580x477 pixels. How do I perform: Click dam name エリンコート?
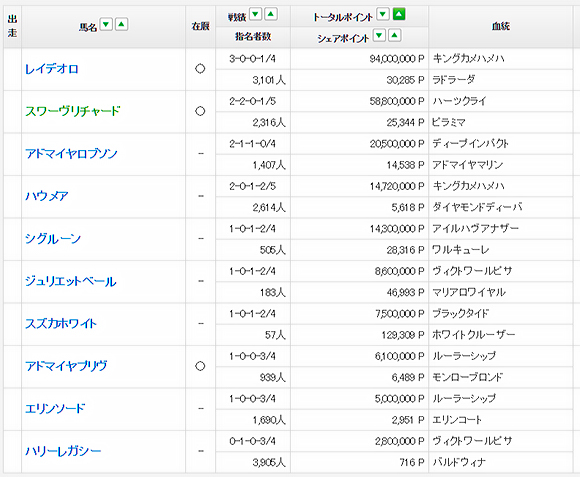coord(457,420)
